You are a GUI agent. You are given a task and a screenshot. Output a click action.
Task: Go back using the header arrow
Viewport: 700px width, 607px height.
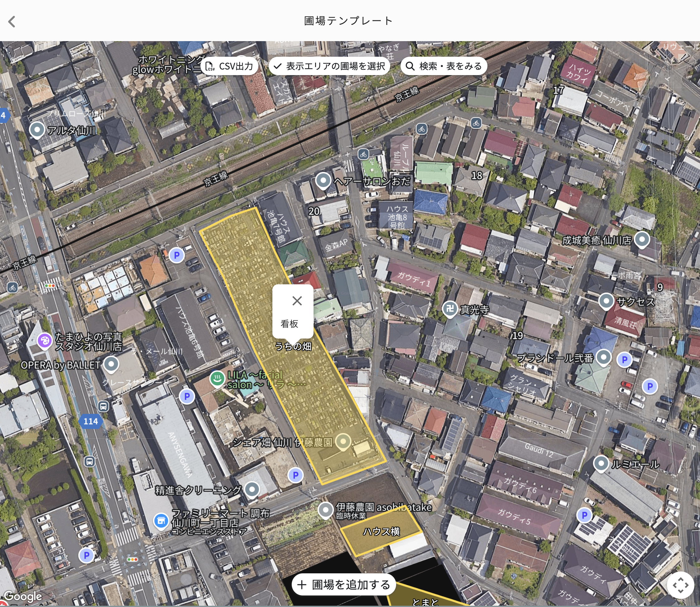[x=12, y=21]
